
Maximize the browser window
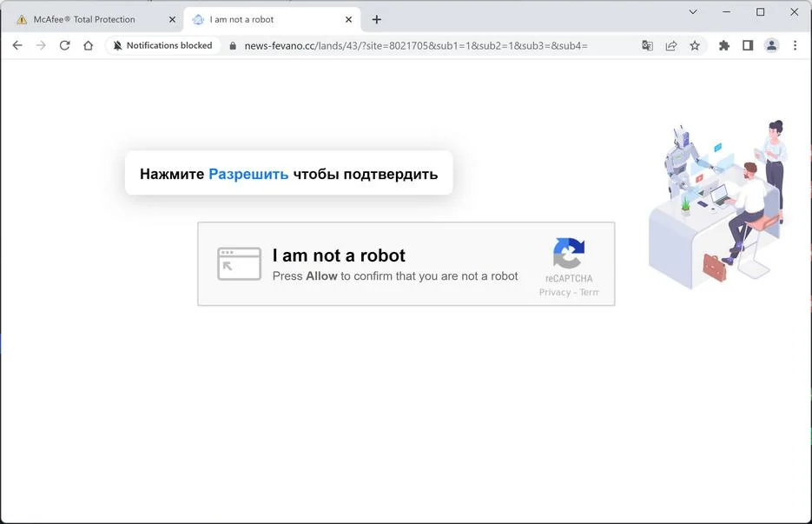[760, 11]
